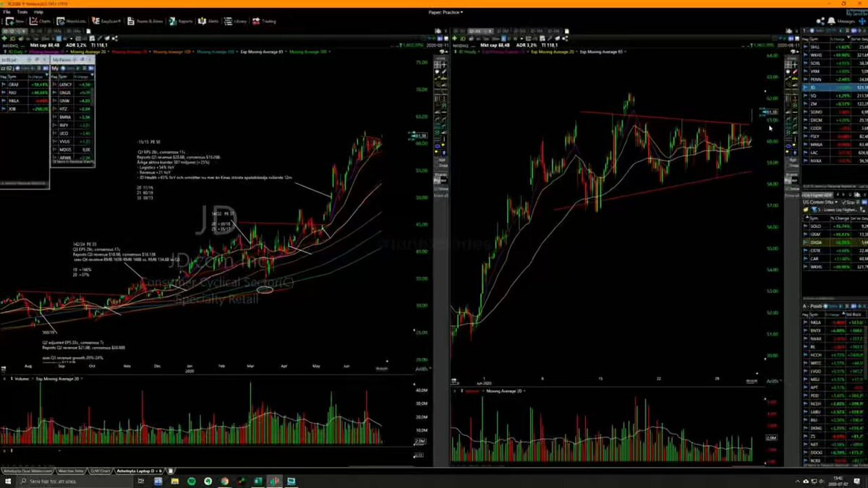Select SOLO row in scan results list
This screenshot has width=868, height=488.
(835, 226)
